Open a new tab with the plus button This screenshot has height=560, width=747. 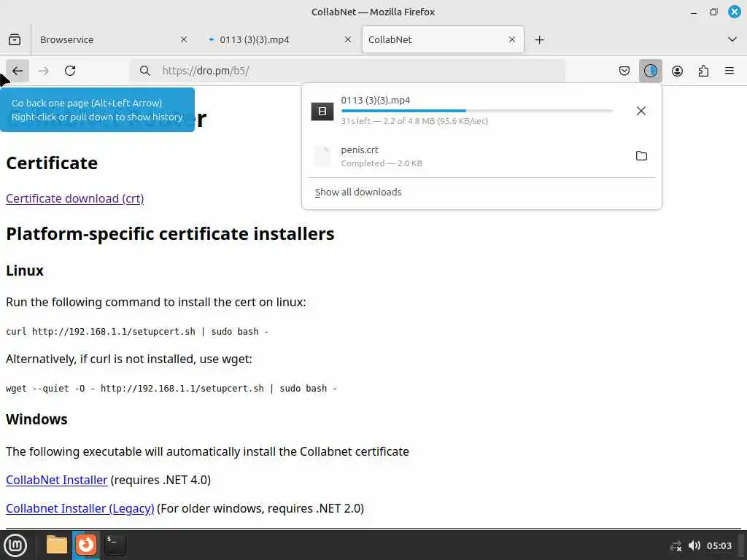click(539, 39)
